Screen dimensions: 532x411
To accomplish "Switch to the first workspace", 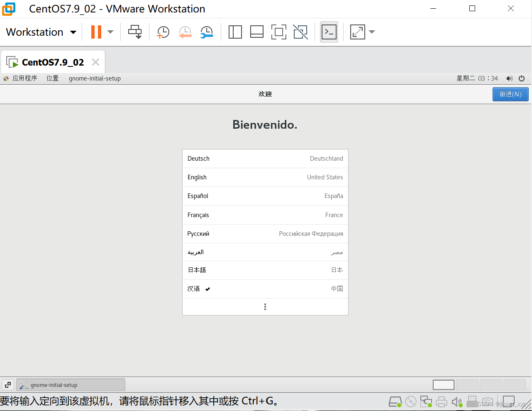I will pos(444,385).
